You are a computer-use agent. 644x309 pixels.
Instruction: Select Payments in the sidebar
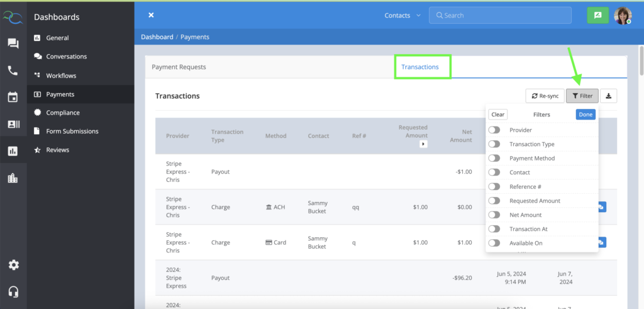pyautogui.click(x=80, y=94)
